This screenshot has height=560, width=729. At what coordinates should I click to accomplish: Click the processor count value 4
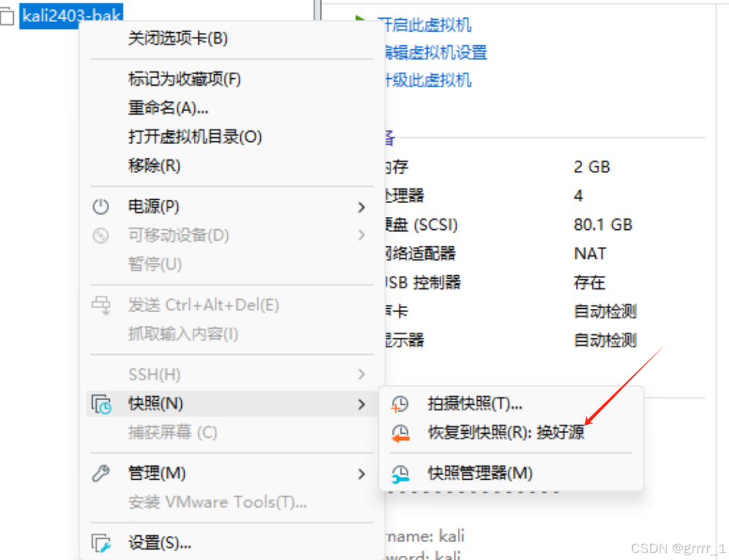(578, 196)
